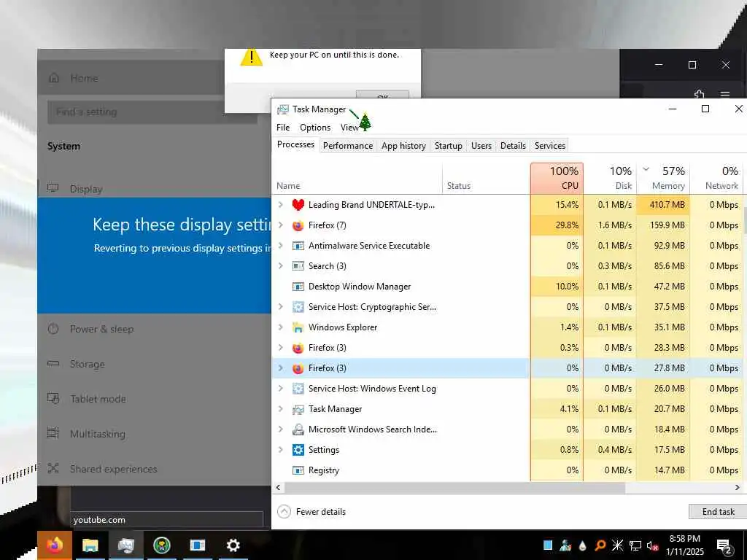Click the UNDERTALE red heart process icon
Screen dimensions: 747x560
(298, 205)
